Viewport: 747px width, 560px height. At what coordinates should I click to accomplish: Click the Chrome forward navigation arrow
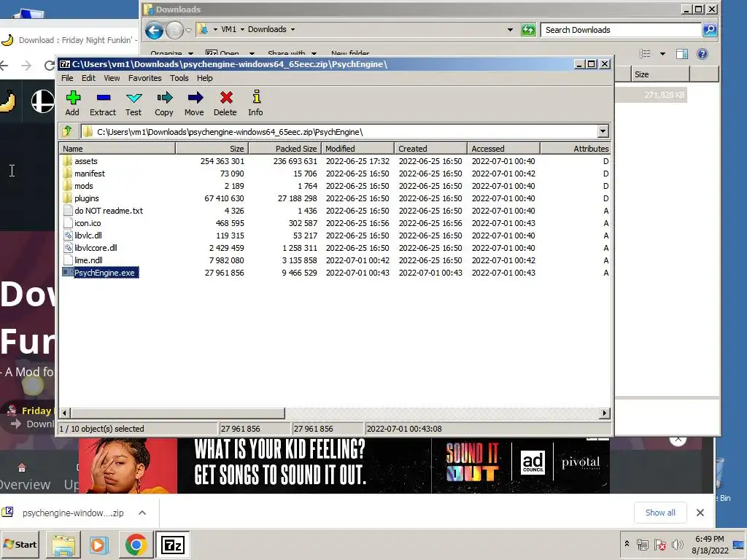[26, 65]
